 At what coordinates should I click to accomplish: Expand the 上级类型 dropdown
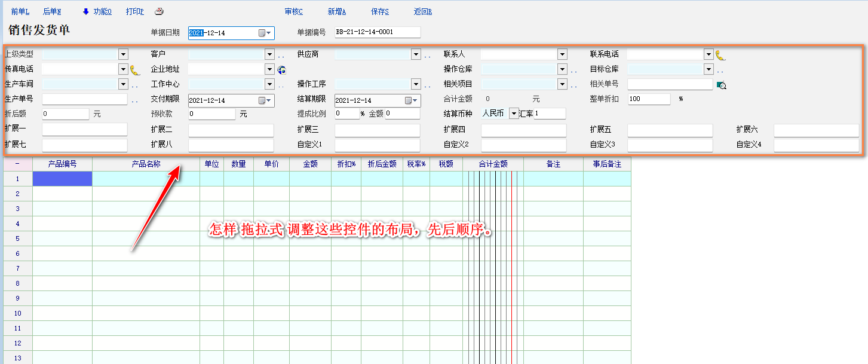pyautogui.click(x=123, y=54)
